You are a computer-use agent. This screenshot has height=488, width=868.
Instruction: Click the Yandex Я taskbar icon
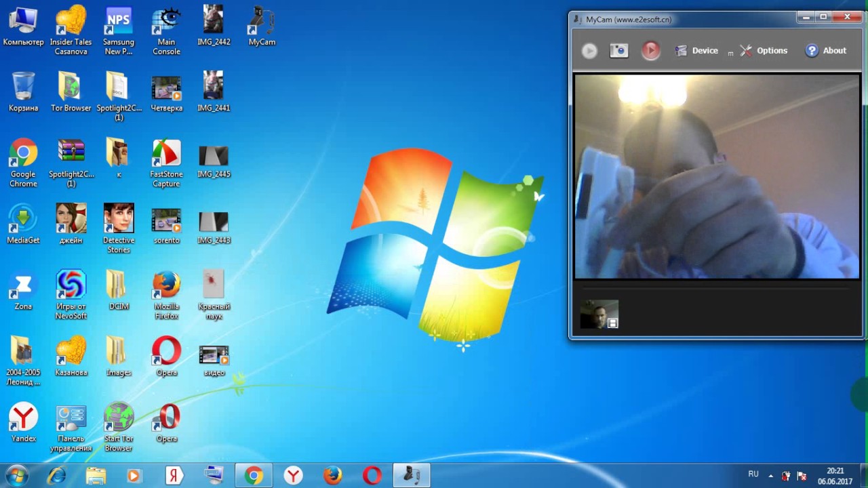pyautogui.click(x=174, y=476)
